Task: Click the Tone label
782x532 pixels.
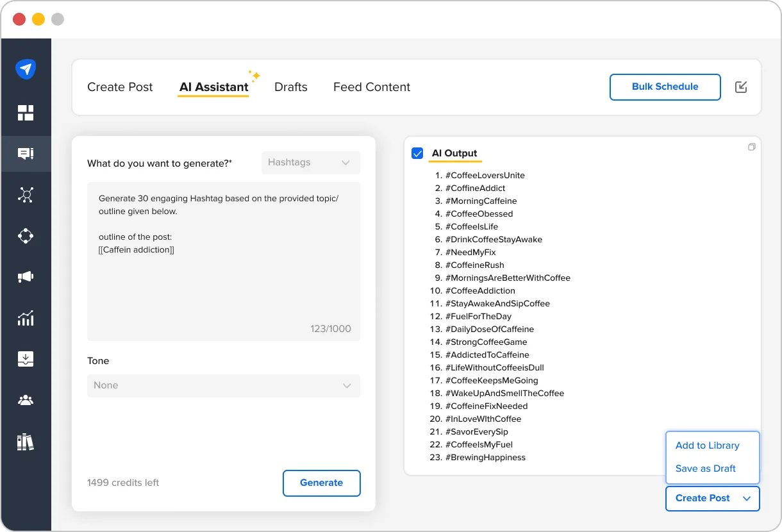Action: [98, 361]
